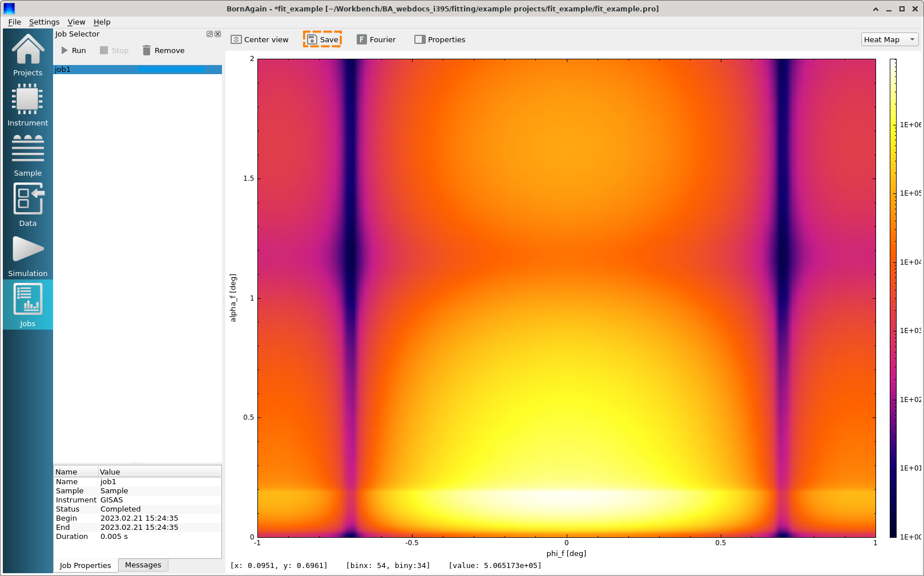Open the Help menu
Image resolution: width=924 pixels, height=576 pixels.
[102, 22]
